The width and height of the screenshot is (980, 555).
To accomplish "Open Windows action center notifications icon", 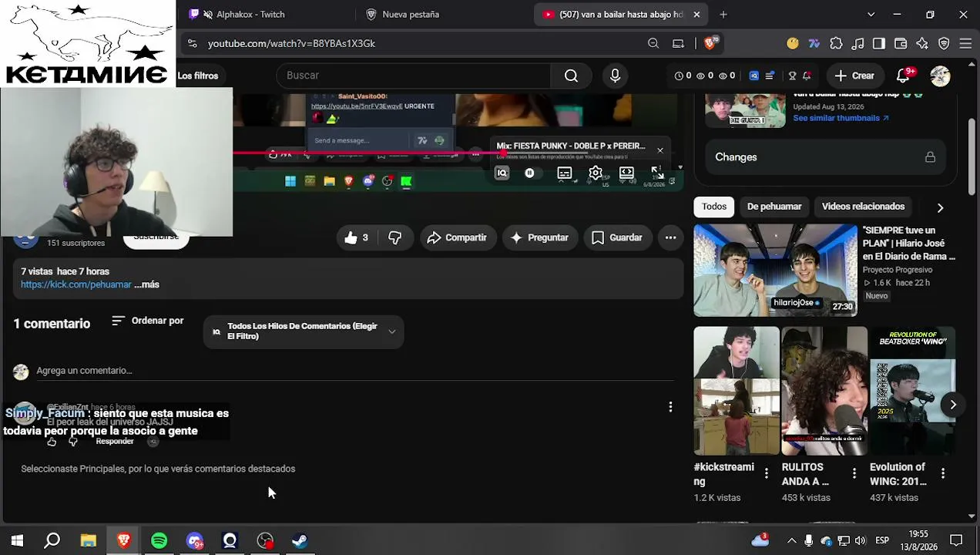I will (x=956, y=540).
